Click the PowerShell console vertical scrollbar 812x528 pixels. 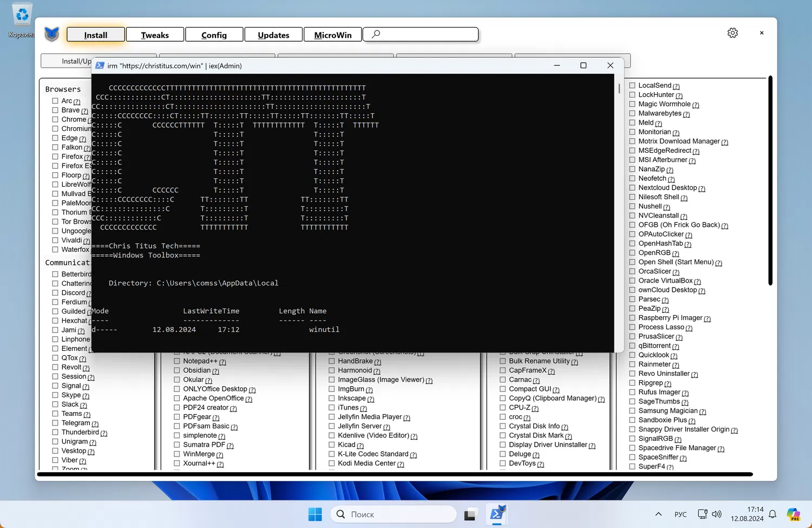619,89
